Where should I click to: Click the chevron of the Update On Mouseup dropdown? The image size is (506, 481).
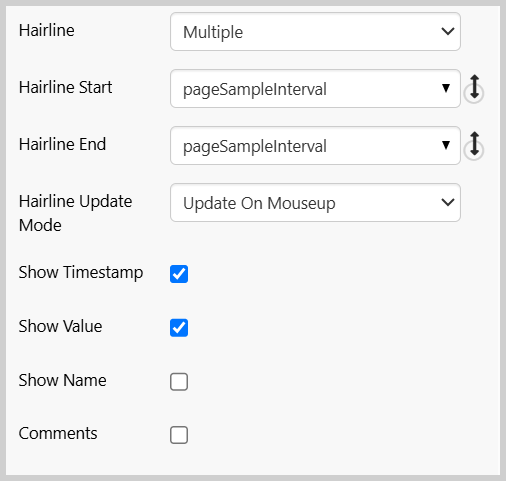coord(448,202)
